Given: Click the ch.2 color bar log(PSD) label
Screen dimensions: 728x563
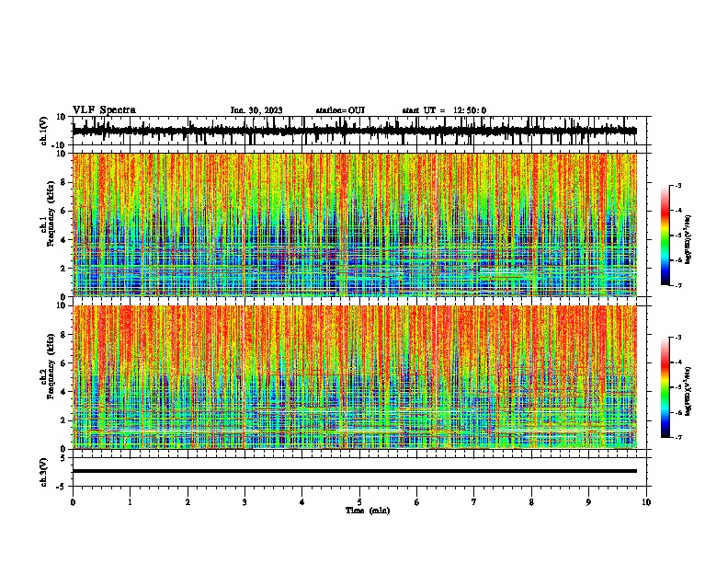Looking at the screenshot, I should click(688, 391).
